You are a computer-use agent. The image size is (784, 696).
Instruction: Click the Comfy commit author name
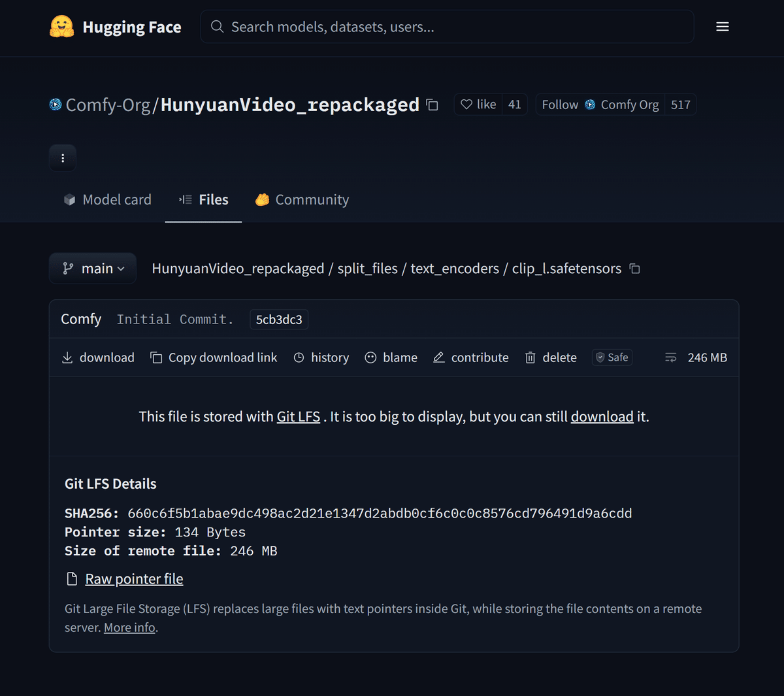tap(81, 319)
